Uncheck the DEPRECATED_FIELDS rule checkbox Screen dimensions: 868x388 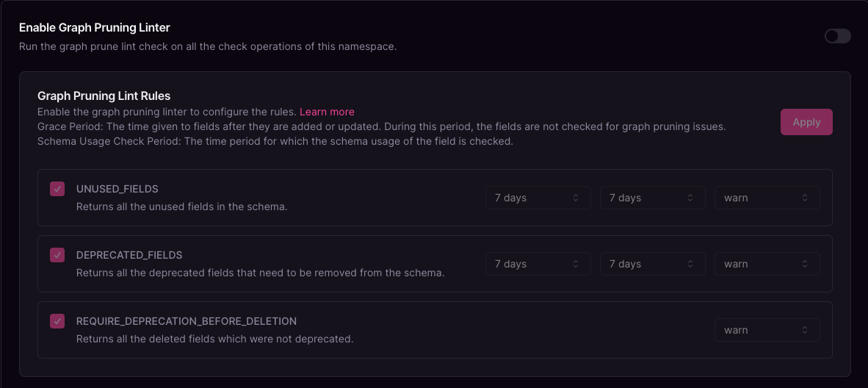point(57,255)
